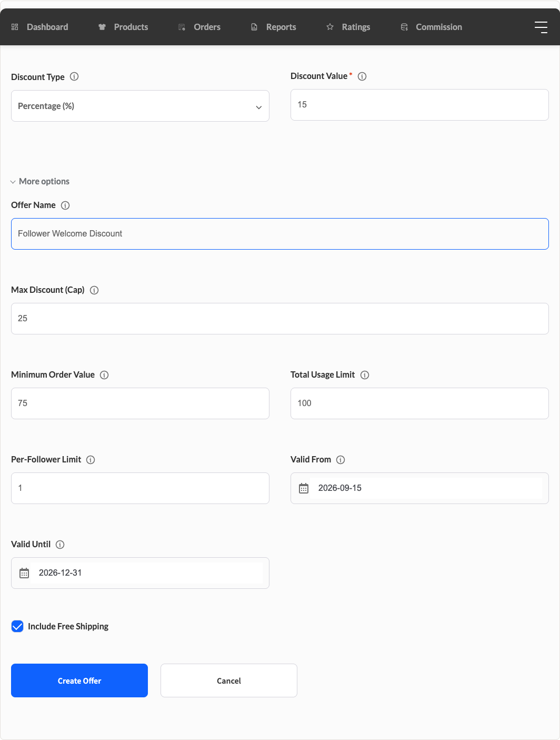Open calendar icon in Valid Until field
Viewport: 560px width, 740px height.
click(24, 573)
